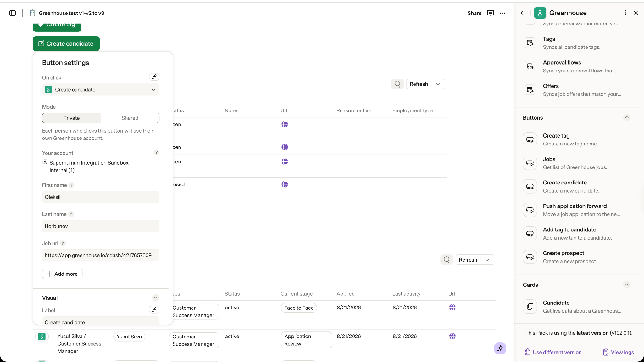Toggle the left sidebar panel icon

[x=13, y=13]
